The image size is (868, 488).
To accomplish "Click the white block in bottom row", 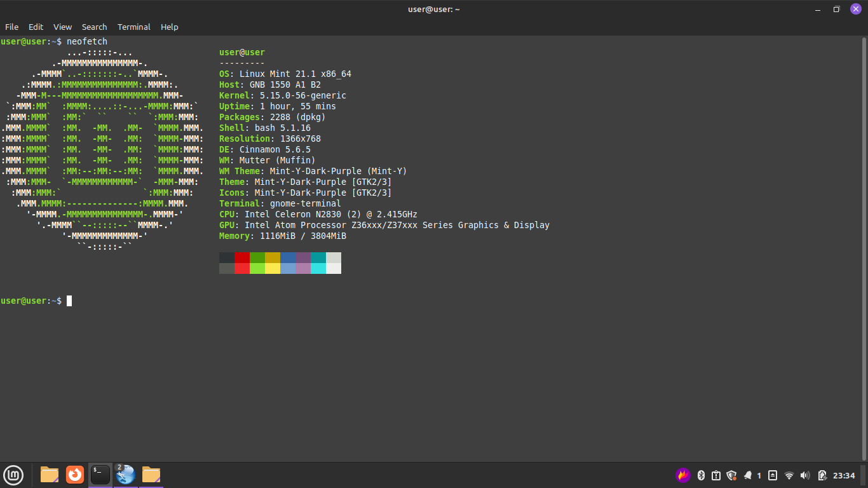I will click(334, 268).
